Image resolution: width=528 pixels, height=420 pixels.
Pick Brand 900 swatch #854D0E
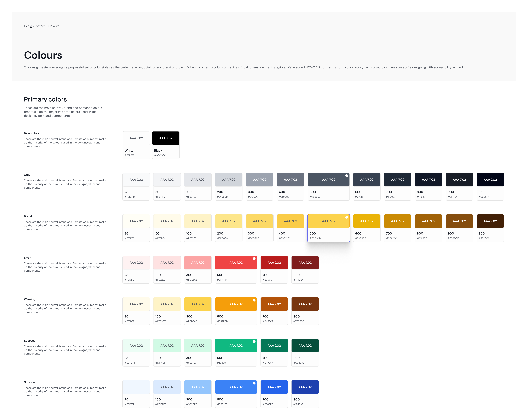pyautogui.click(x=459, y=228)
